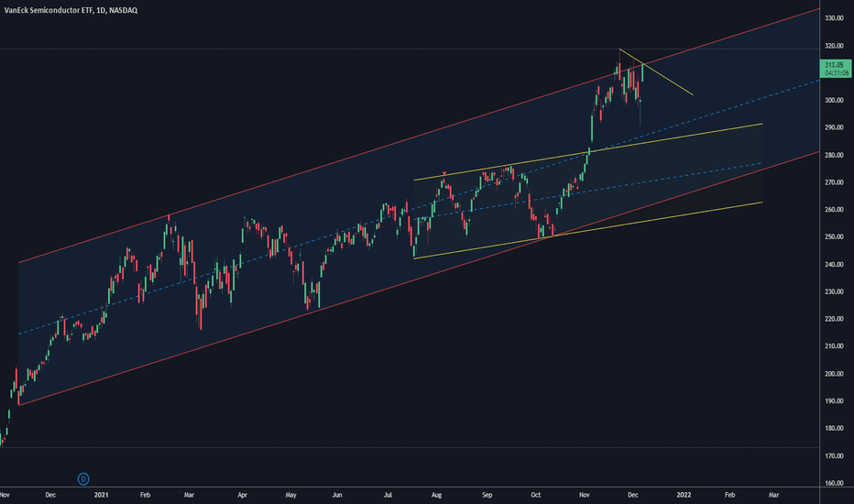Click the Sep label on time axis
Viewport: 854px width, 504px height.
[487, 495]
